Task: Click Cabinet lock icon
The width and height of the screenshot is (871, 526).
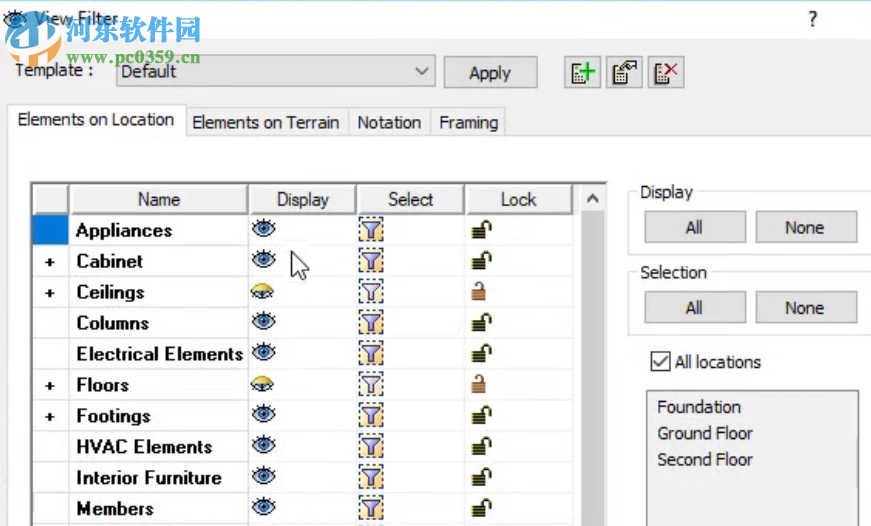Action: click(481, 261)
